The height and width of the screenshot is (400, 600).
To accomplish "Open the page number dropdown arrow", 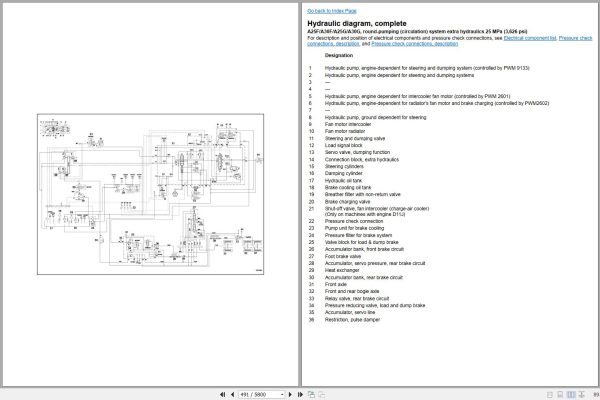I will pyautogui.click(x=282, y=394).
